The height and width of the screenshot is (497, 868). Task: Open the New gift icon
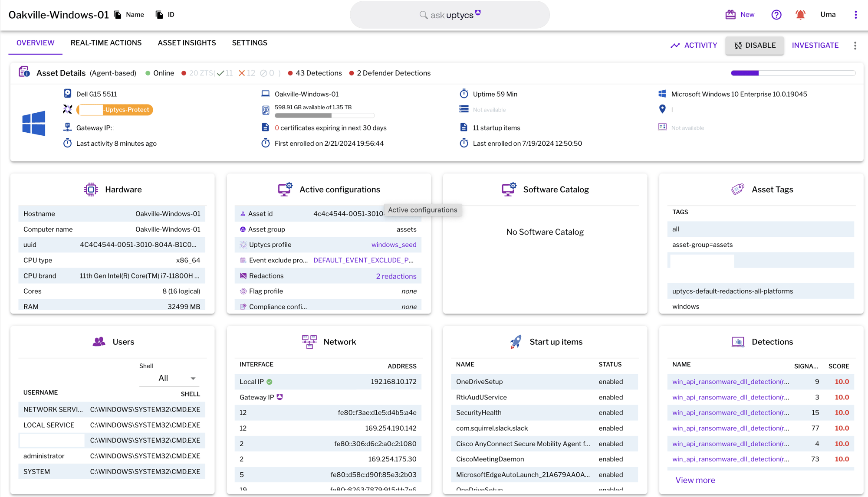tap(730, 15)
